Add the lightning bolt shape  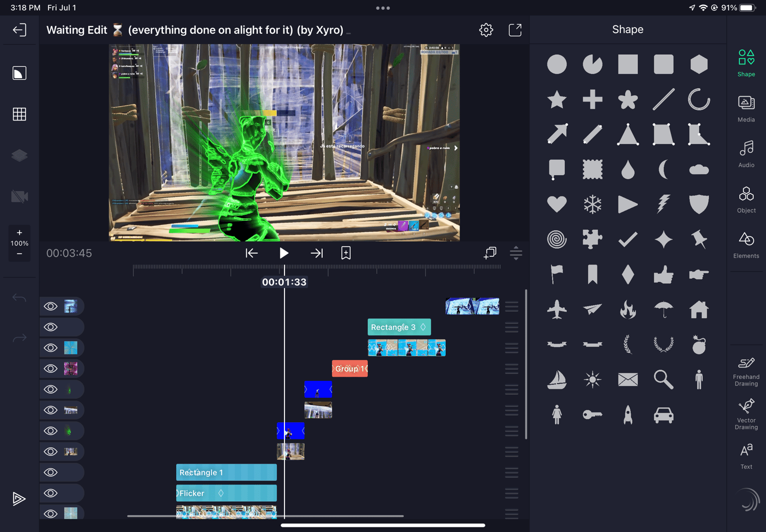click(663, 204)
